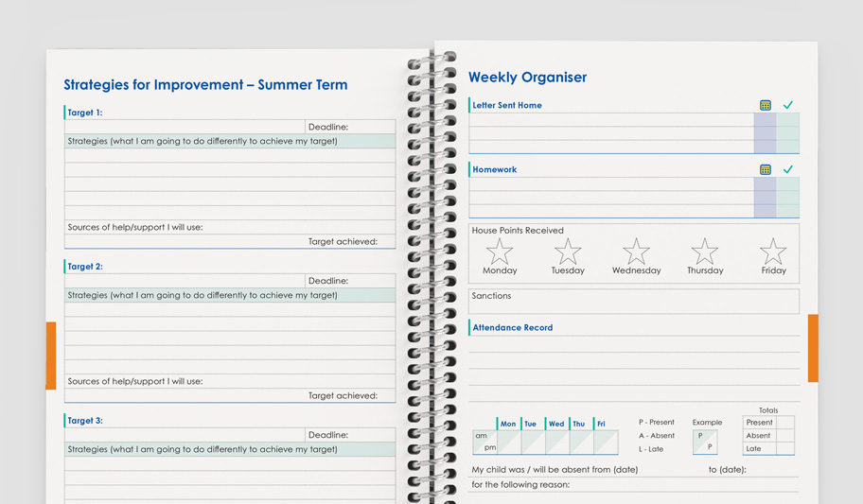The width and height of the screenshot is (863, 504).
Task: Click the 'House Points Received' label
Action: (518, 231)
